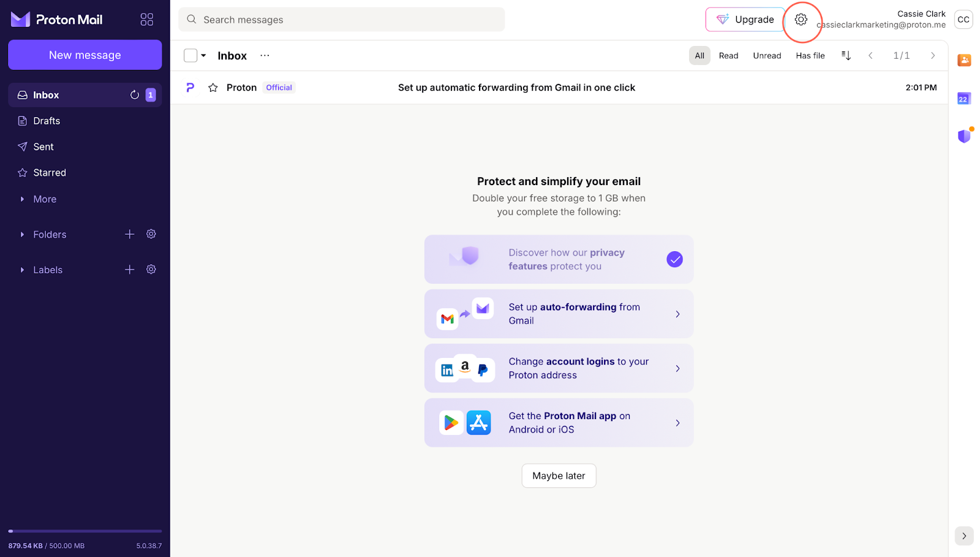Filter messages by Unread
The height and width of the screenshot is (557, 980).
pos(767,56)
